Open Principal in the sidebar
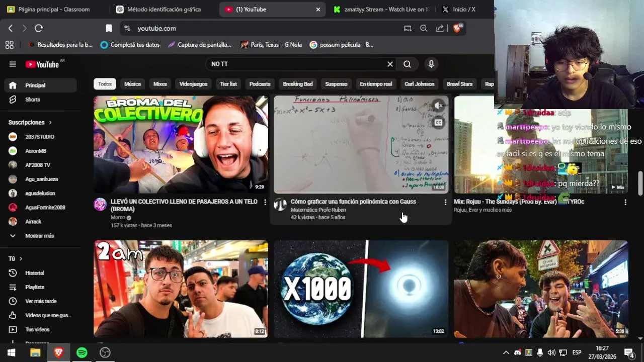Screen dimensions: 644x362 click(x=40, y=85)
